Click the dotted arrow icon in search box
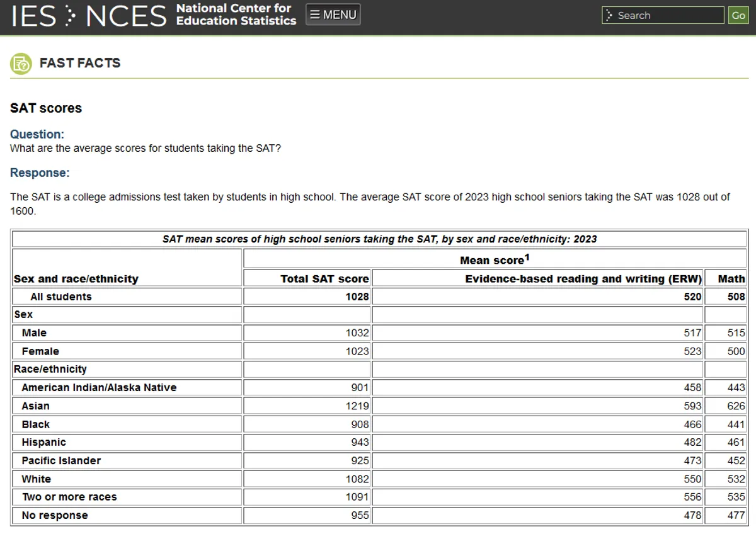Viewport: 756px width, 534px height. (x=609, y=16)
